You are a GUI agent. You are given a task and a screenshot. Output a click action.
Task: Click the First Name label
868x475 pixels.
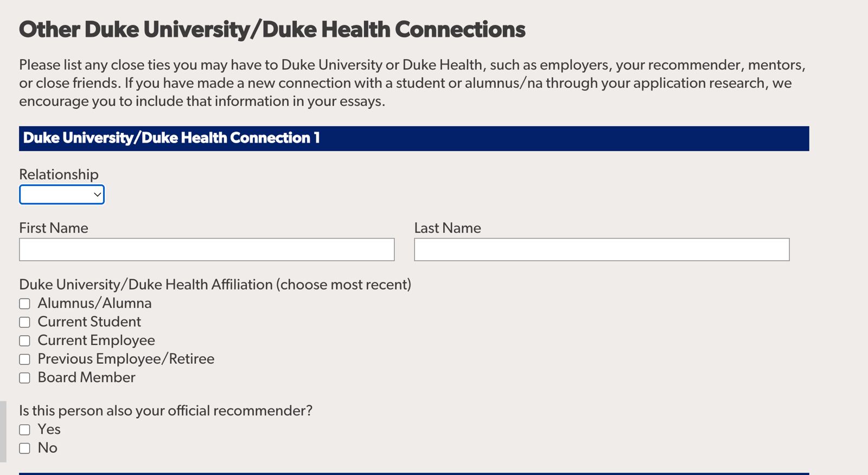coord(54,228)
